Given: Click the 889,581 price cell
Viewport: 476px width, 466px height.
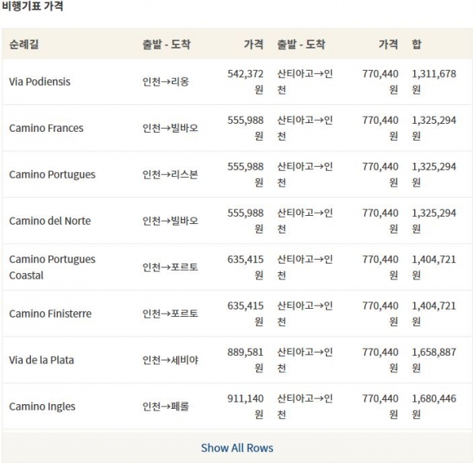Looking at the screenshot, I should (245, 360).
